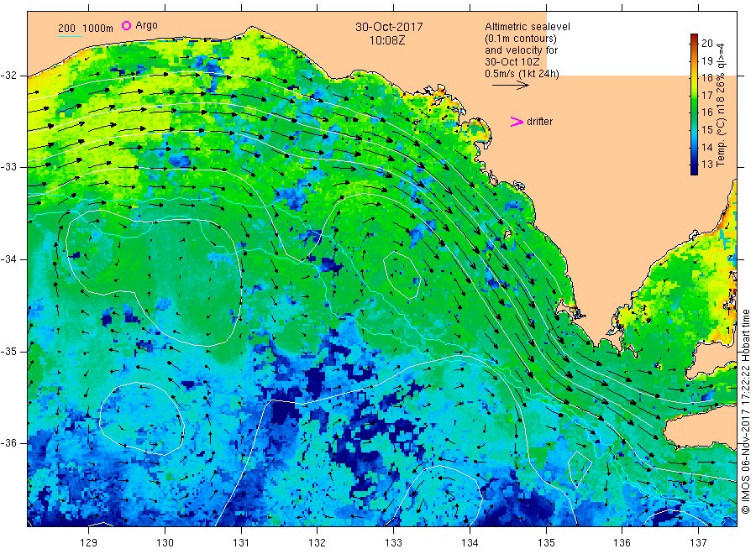Click the "133" longitude axis label
This screenshot has height=554, width=756.
click(x=393, y=543)
